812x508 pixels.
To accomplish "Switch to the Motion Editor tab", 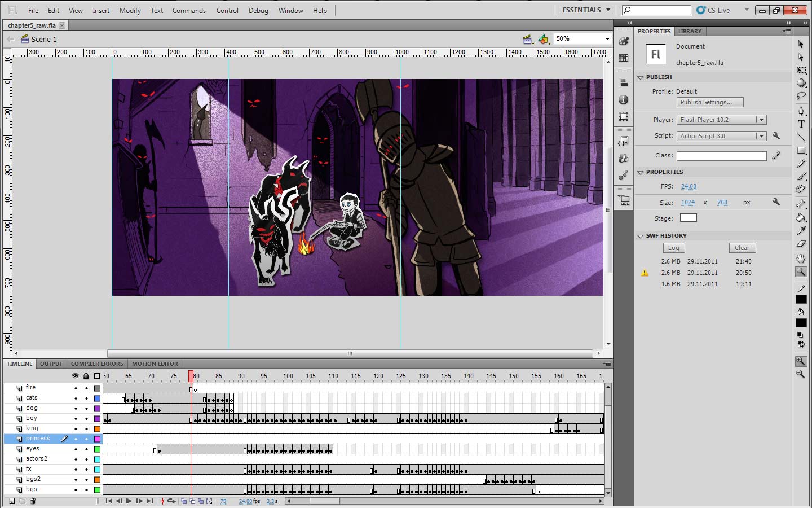I will (x=155, y=364).
